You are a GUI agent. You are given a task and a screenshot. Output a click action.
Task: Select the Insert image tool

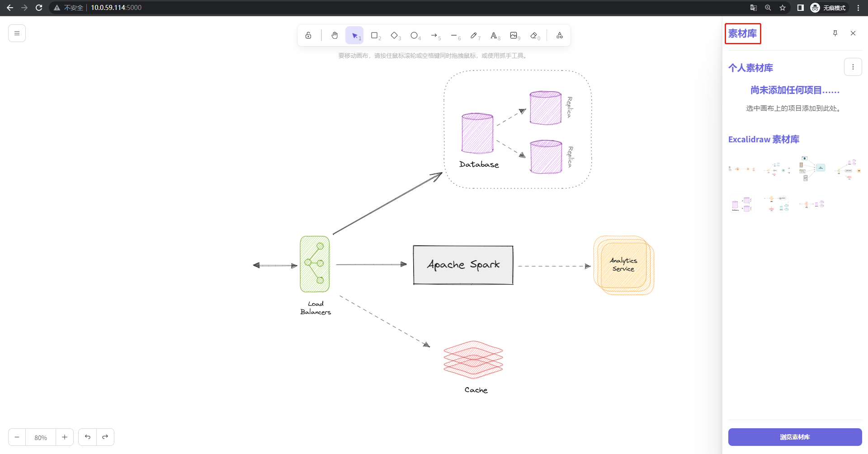click(x=514, y=35)
